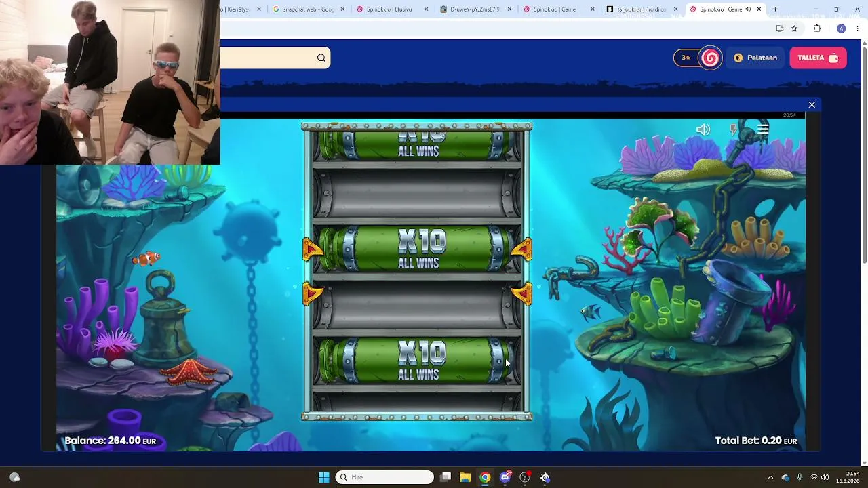Open Google Chrome from the taskbar

pyautogui.click(x=485, y=477)
